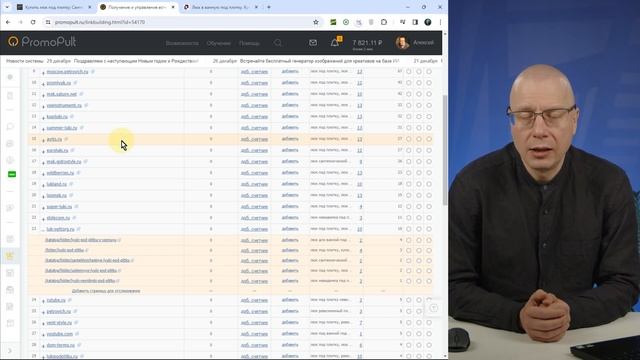Expand the vent-style.ru domain row
The width and height of the screenshot is (640, 360).
pyautogui.click(x=43, y=323)
